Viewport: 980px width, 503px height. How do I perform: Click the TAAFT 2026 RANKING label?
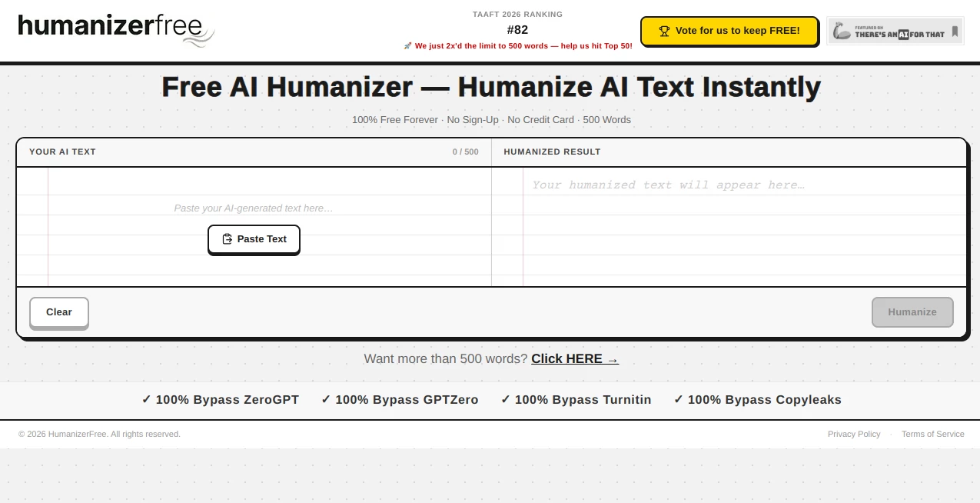pos(517,15)
